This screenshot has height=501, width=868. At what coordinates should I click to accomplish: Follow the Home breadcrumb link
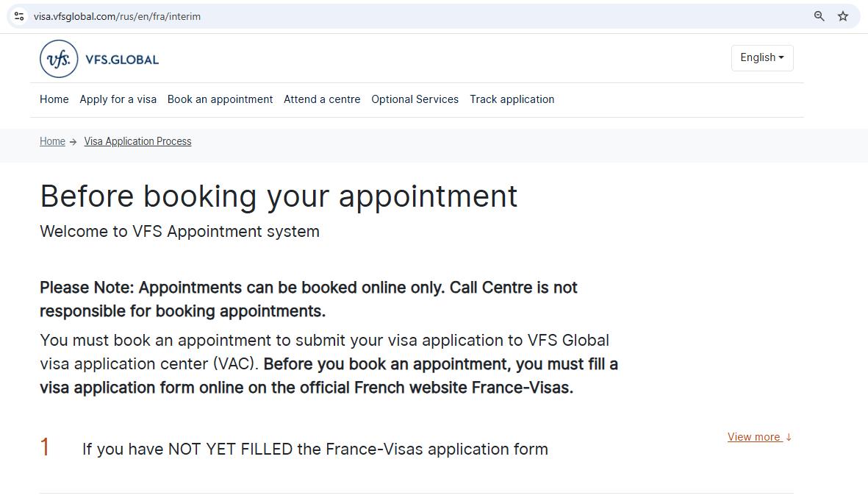[x=52, y=141]
